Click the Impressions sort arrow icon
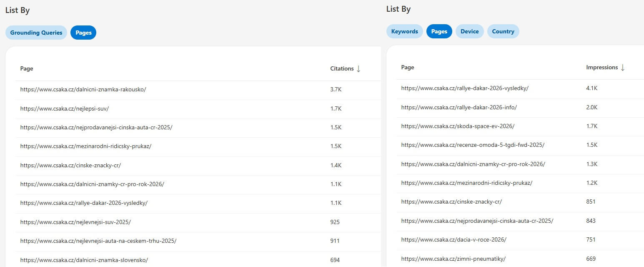The width and height of the screenshot is (644, 267). tap(623, 68)
